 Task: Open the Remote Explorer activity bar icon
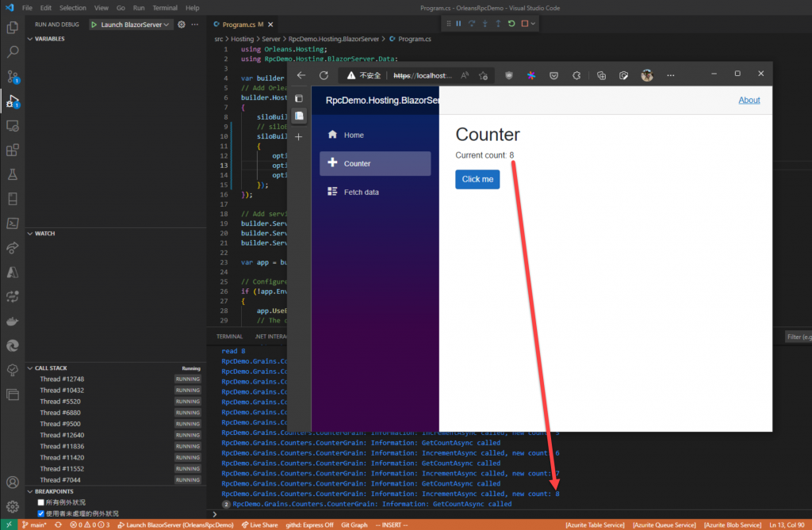pos(13,126)
